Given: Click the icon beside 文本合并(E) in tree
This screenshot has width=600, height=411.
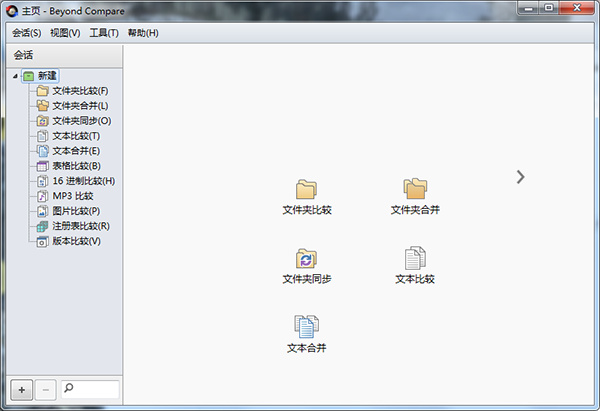Looking at the screenshot, I should pos(42,151).
